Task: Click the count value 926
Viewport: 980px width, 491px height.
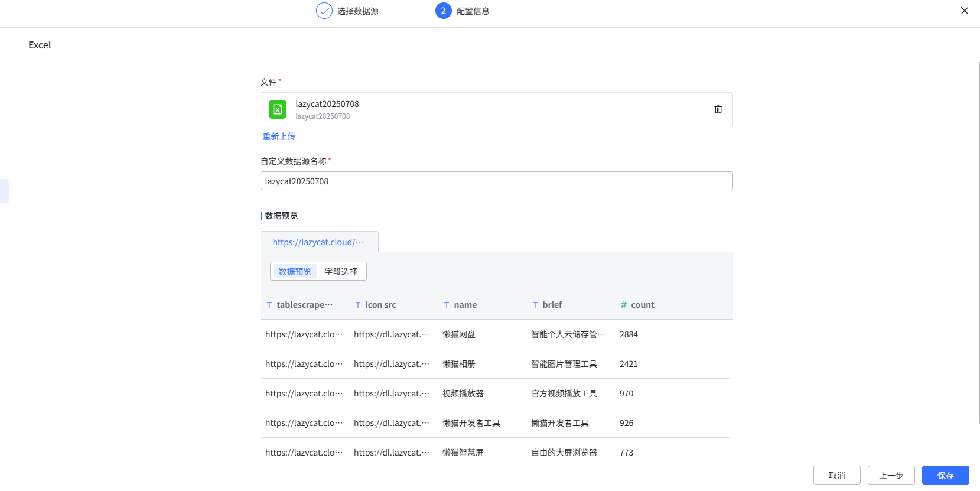Action: pos(626,423)
